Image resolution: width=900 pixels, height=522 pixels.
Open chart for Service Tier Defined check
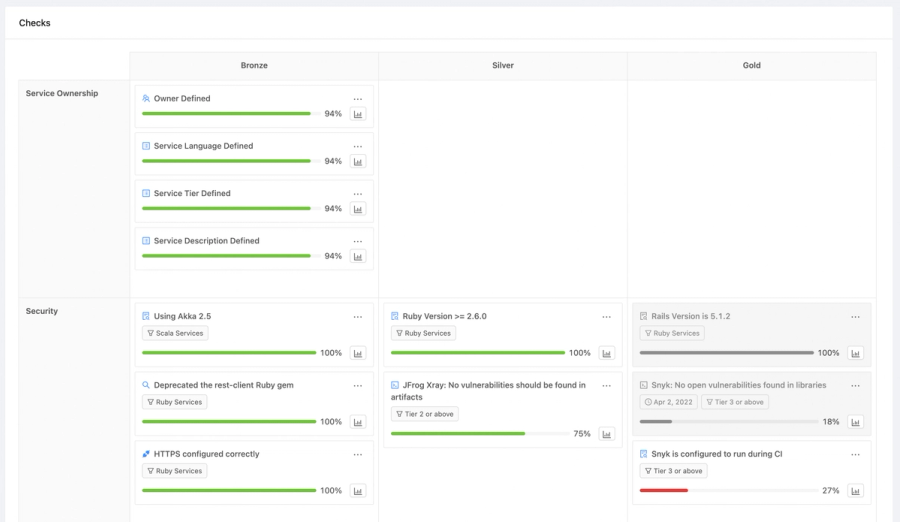coord(358,208)
